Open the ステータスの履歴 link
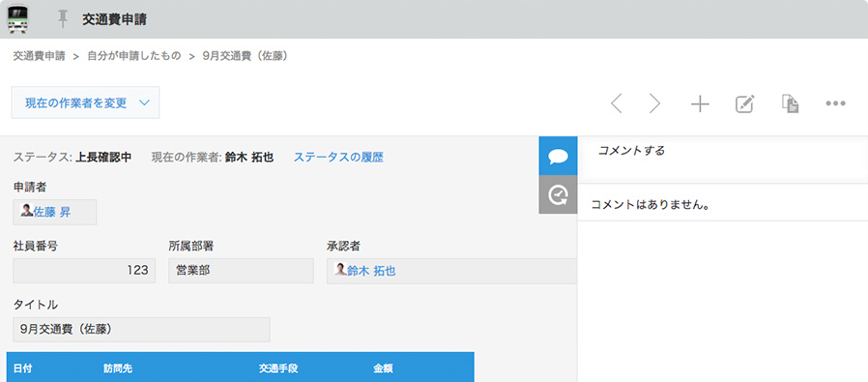This screenshot has height=382, width=868. click(x=338, y=158)
